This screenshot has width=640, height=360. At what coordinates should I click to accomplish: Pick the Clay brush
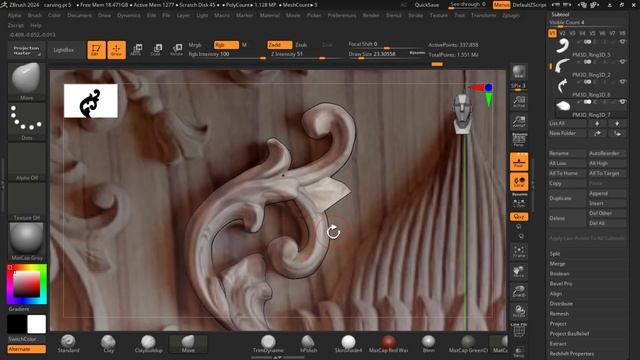click(x=108, y=343)
